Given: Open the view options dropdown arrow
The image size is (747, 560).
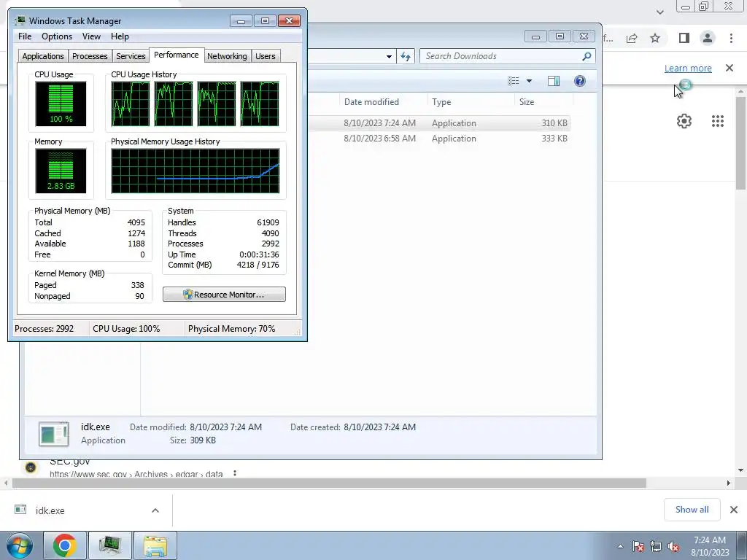Looking at the screenshot, I should point(529,81).
